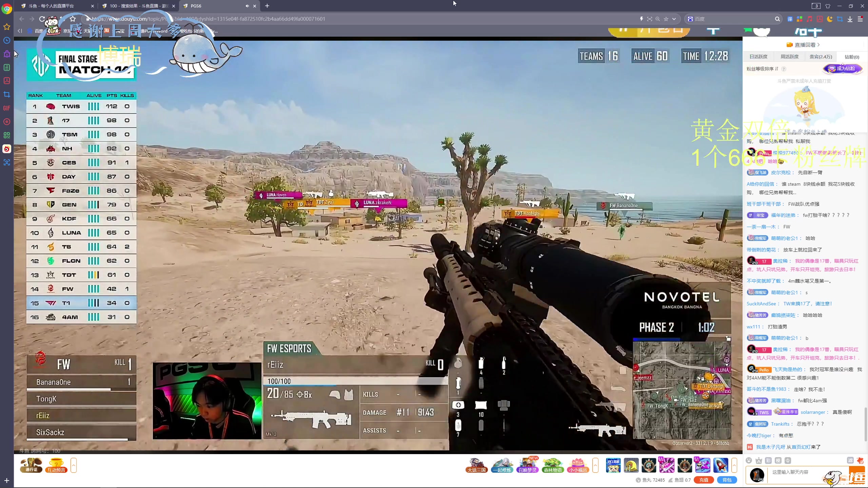Switch to the 100 - 搜索结果 tab
This screenshot has height=488, width=868.
139,6
